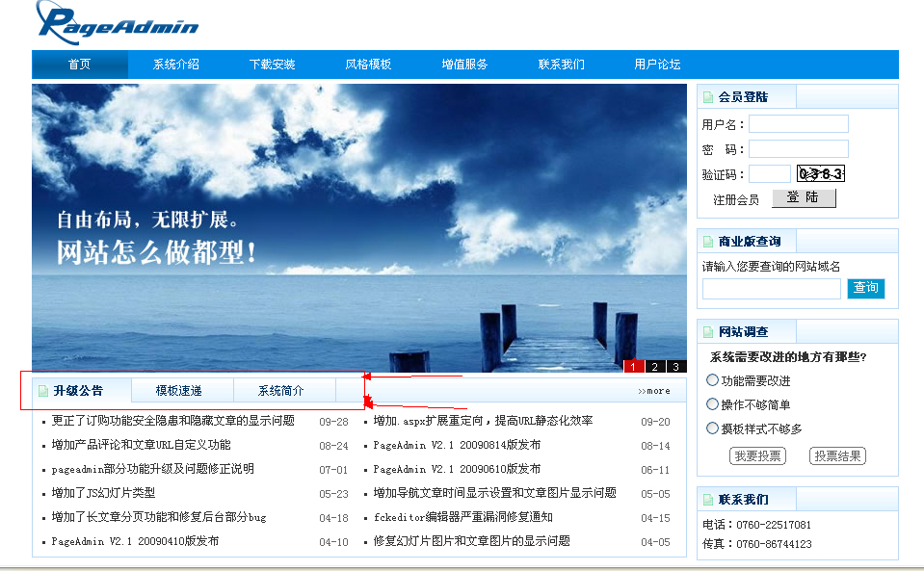Select the 功能需要改进 radio option
Viewport: 924px width, 571px height.
[x=713, y=380]
